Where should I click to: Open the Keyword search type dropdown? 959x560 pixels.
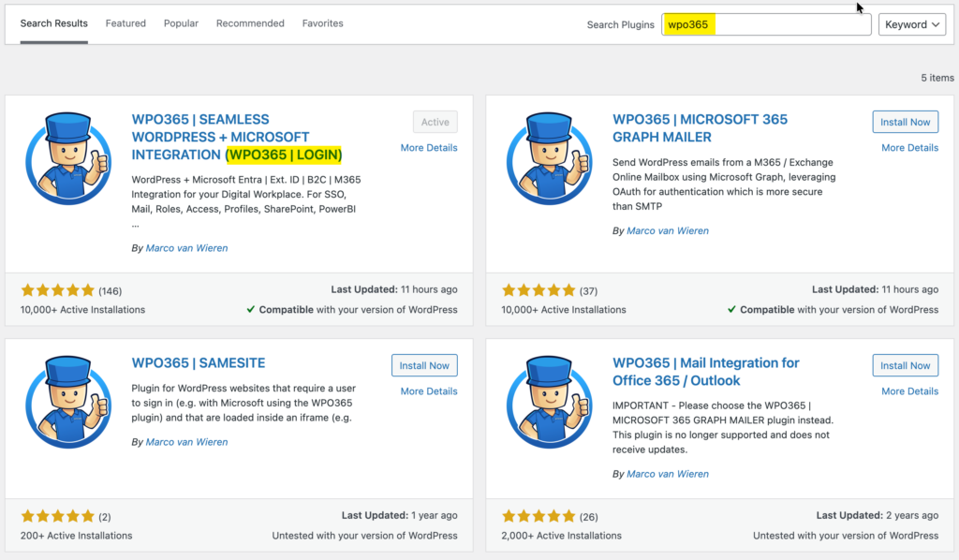pos(911,23)
